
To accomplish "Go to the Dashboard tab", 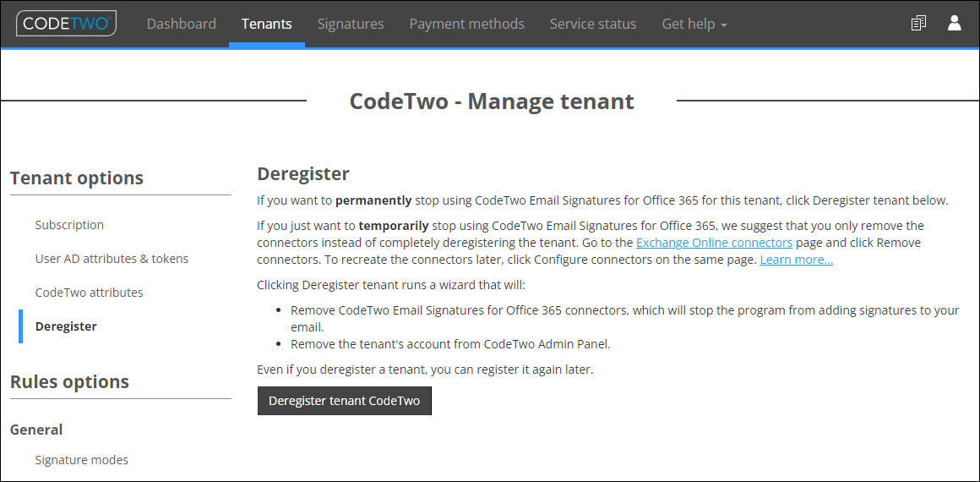I will [x=182, y=24].
